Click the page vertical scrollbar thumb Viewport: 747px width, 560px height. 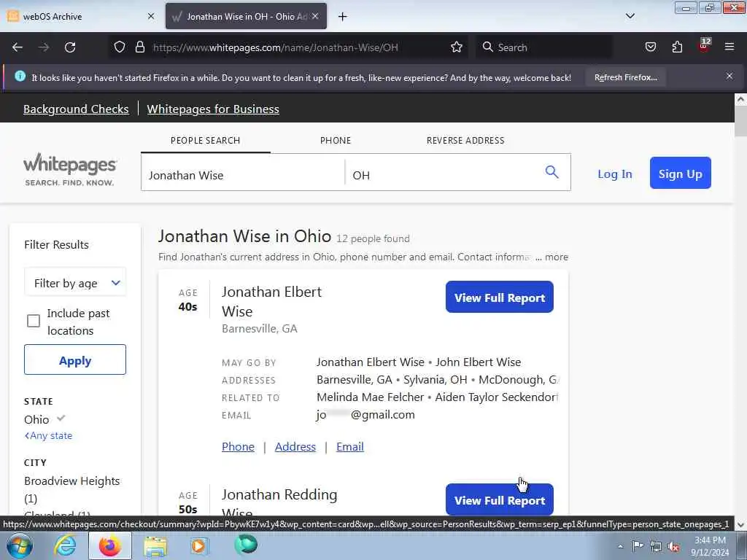(x=740, y=122)
